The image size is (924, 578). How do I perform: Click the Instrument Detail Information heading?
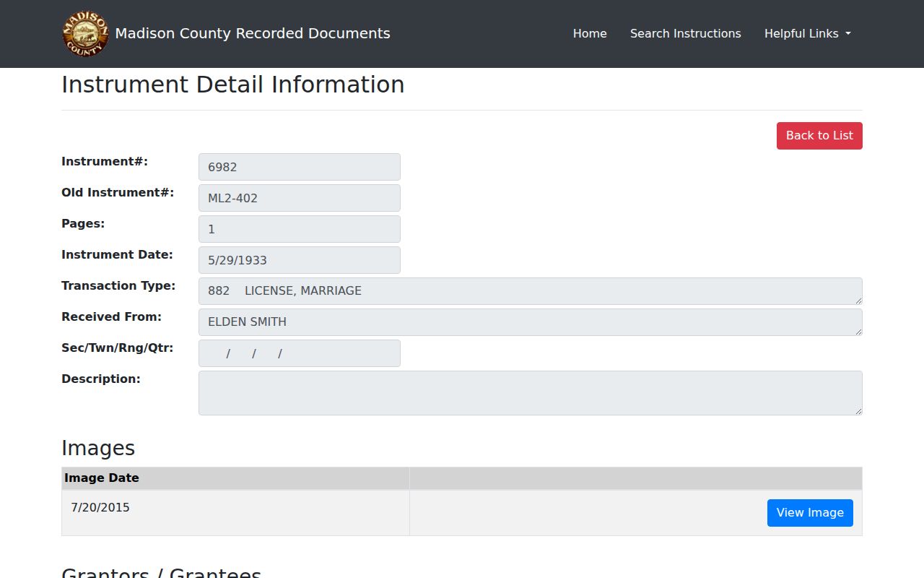(232, 85)
